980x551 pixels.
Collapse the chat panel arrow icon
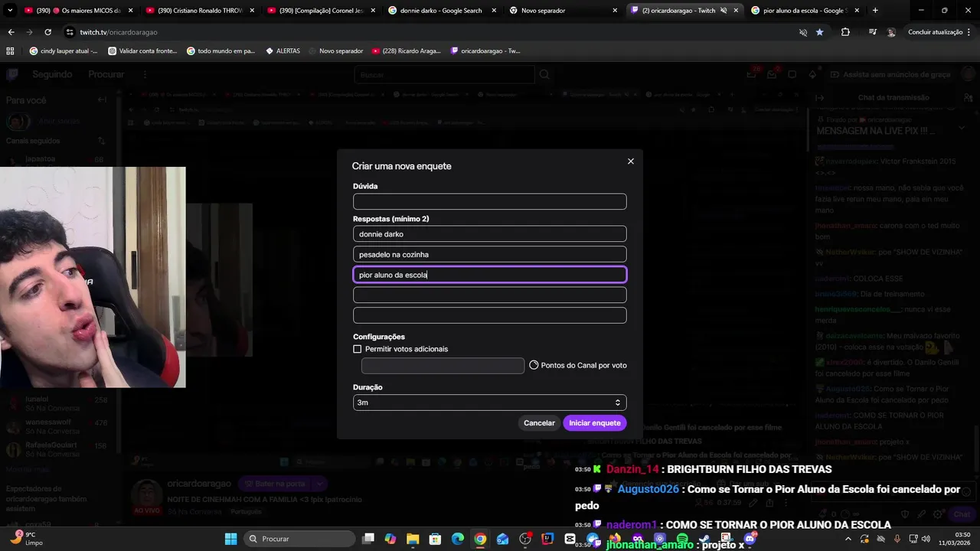(x=819, y=97)
